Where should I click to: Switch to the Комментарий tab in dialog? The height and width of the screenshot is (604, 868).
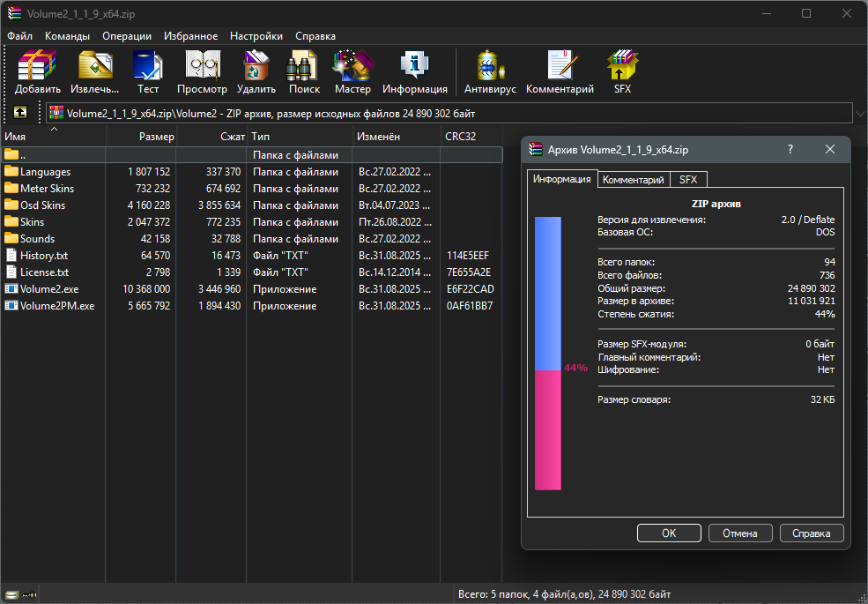pos(634,180)
